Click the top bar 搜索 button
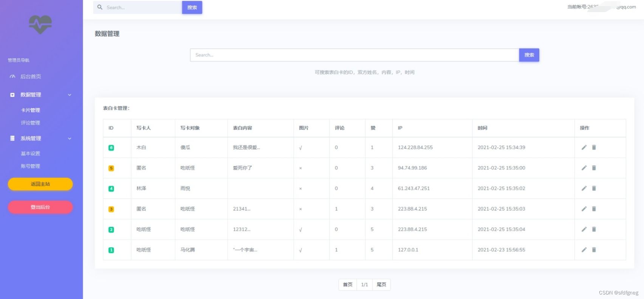This screenshot has width=644, height=299. click(192, 7)
